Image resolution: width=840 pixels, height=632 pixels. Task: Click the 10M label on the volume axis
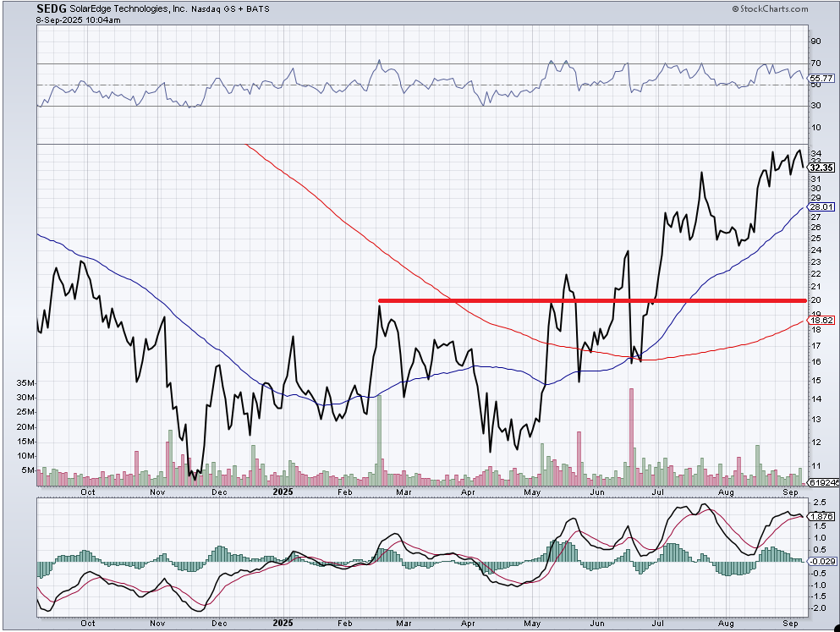25,456
